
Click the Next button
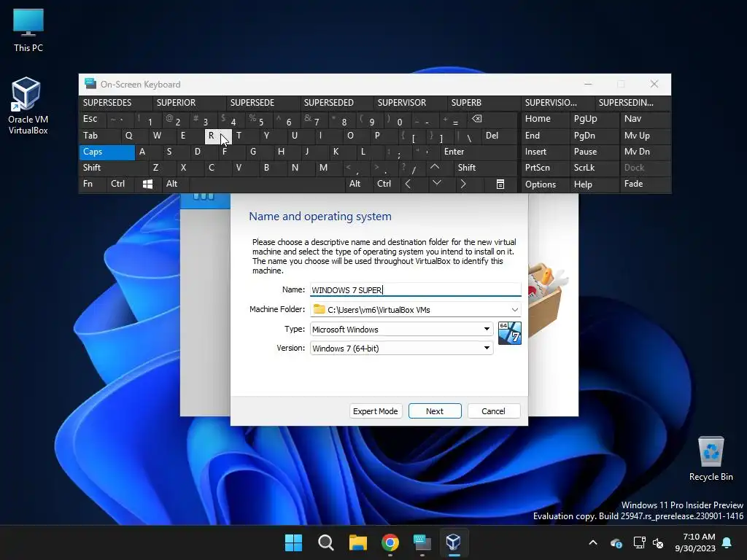pos(435,411)
